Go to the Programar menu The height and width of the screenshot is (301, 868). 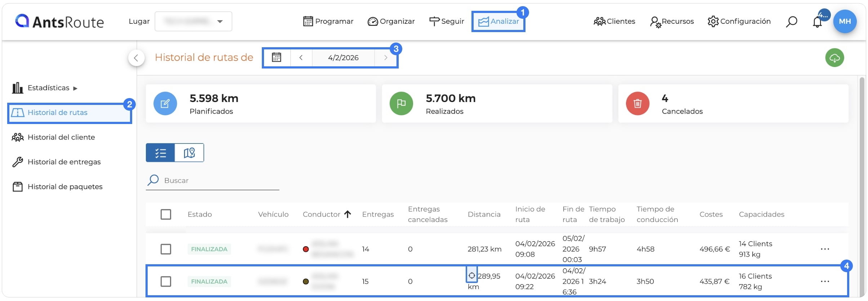(328, 21)
